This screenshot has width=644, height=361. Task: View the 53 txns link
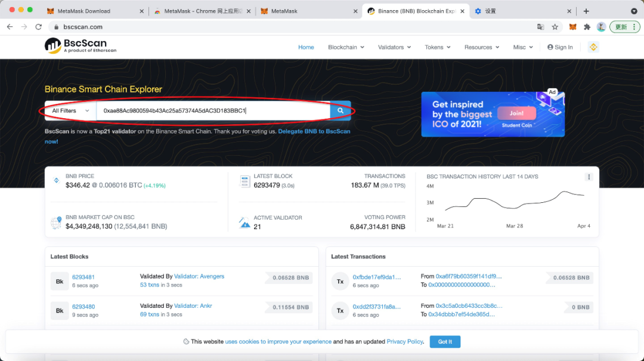pyautogui.click(x=150, y=285)
